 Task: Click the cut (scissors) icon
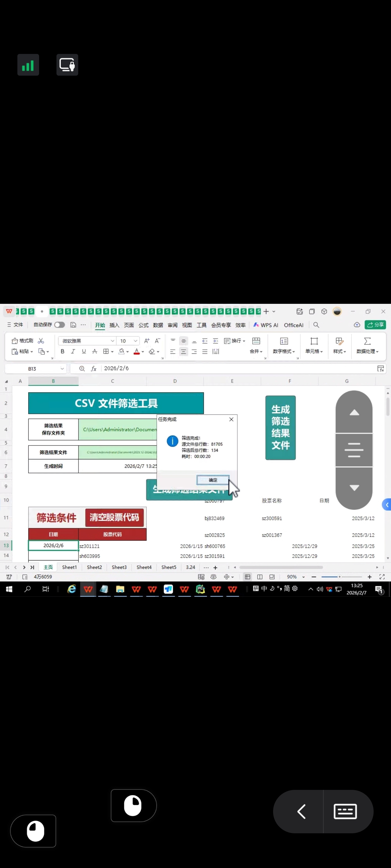[x=41, y=341]
